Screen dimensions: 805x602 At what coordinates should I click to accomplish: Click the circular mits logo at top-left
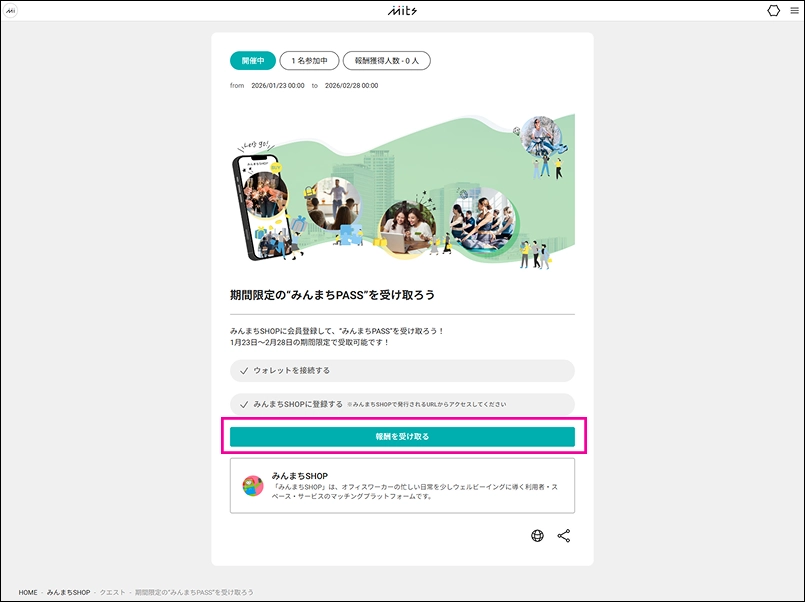click(x=11, y=10)
